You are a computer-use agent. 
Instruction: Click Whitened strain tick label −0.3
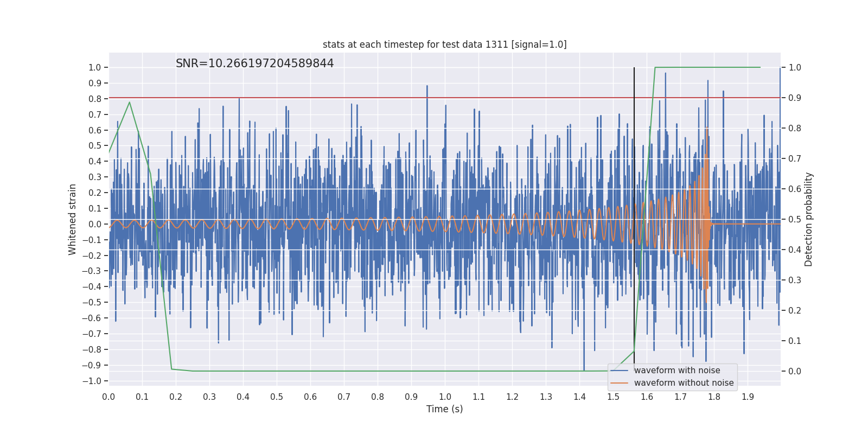click(x=92, y=271)
